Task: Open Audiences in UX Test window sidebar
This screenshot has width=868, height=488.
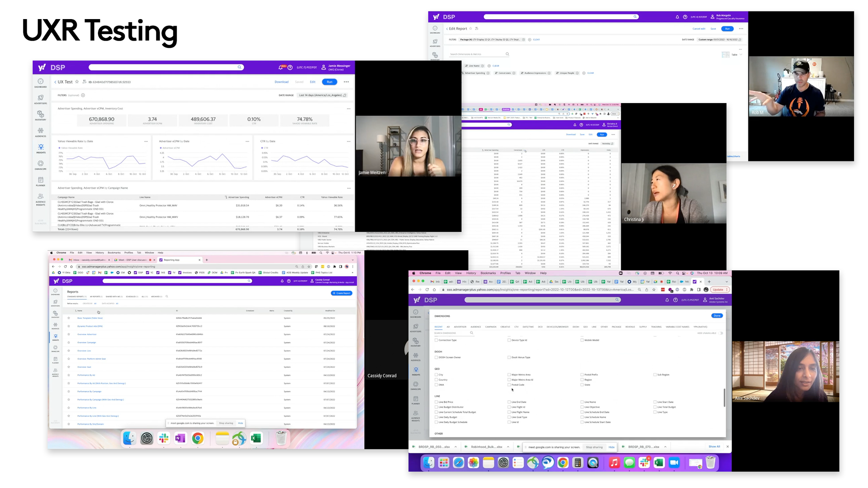Action: (41, 132)
